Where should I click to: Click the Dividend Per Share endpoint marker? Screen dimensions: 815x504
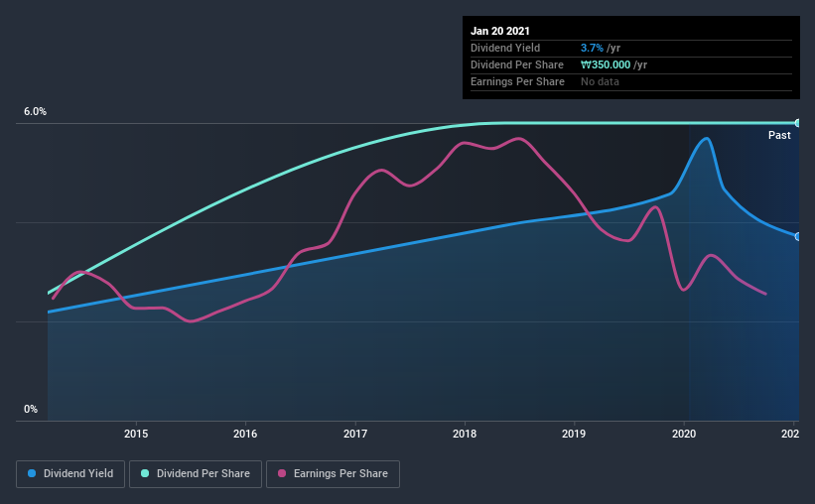pyautogui.click(x=797, y=123)
